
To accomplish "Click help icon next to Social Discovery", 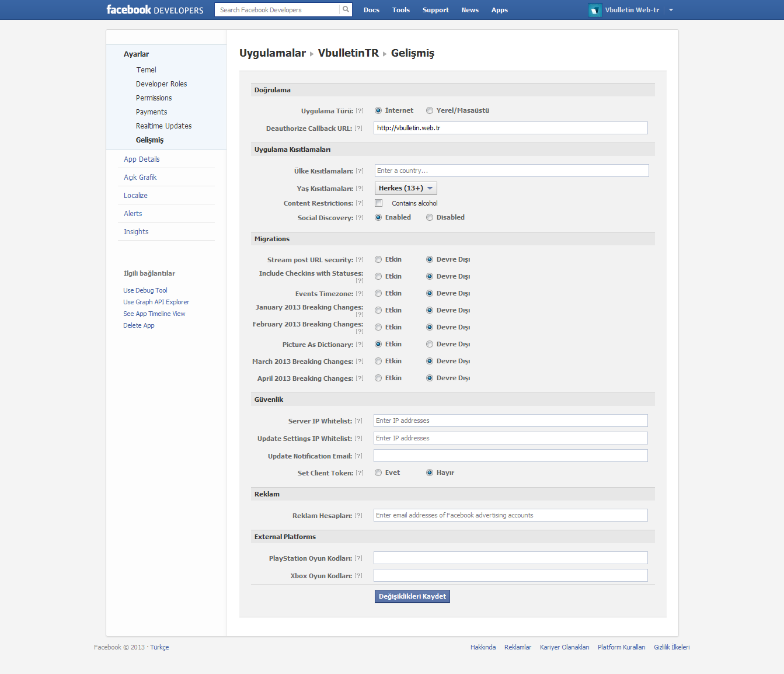I will pos(360,218).
